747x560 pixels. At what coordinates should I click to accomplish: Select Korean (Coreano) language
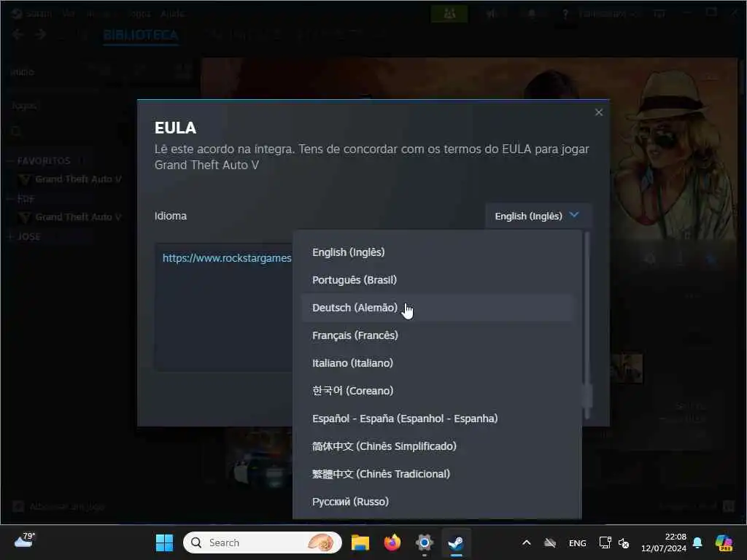pos(437,391)
